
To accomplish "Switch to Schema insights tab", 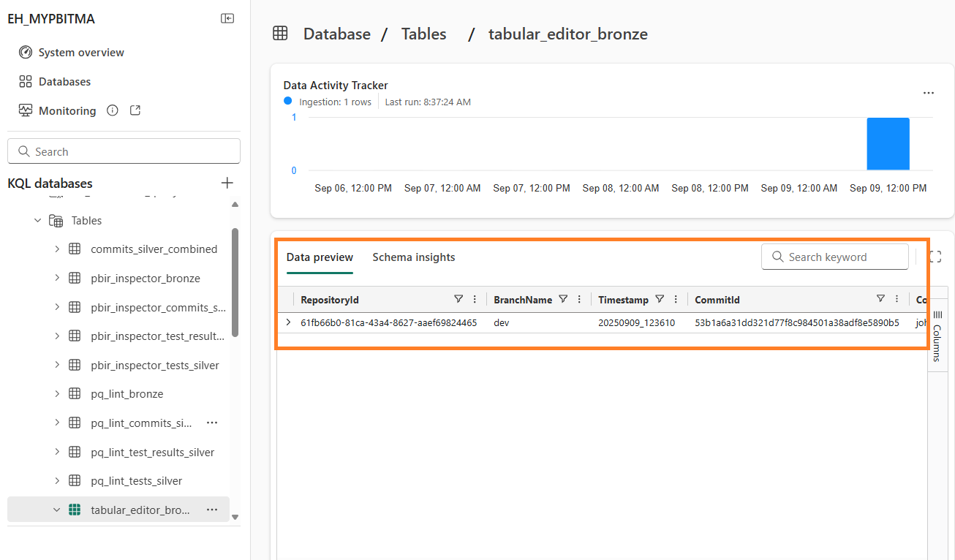I will pyautogui.click(x=413, y=257).
